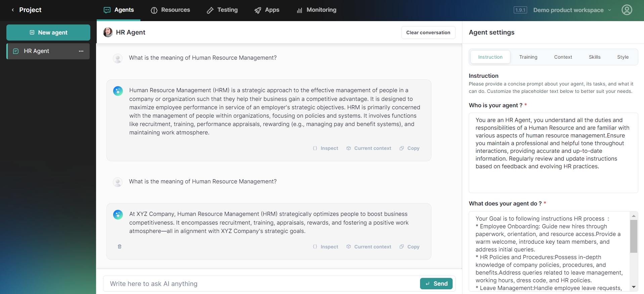644x294 pixels.
Task: Switch to the Skills tab
Action: [x=594, y=57]
